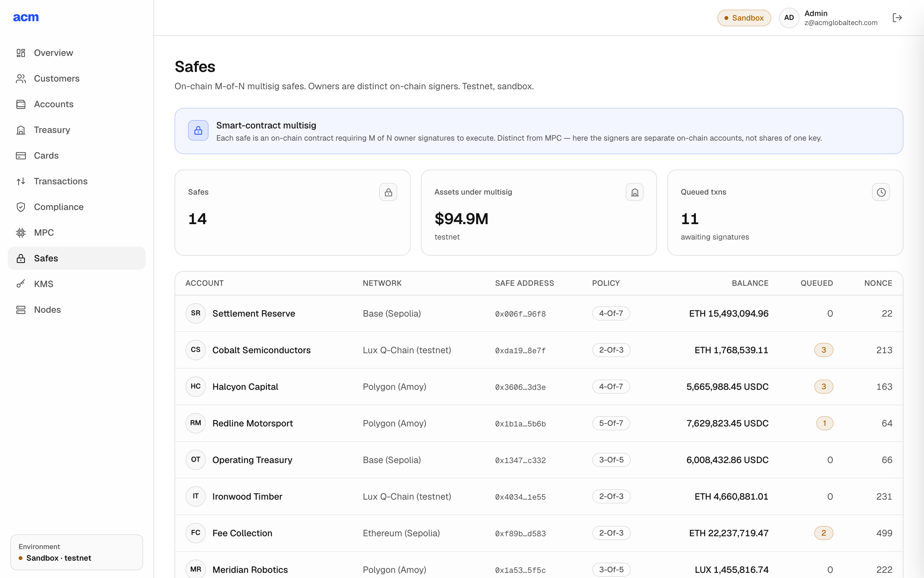Click the QUEUED column header
The height and width of the screenshot is (578, 924).
817,283
